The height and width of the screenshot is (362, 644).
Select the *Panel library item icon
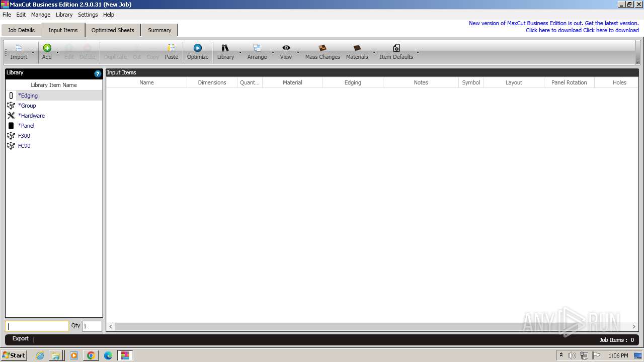click(11, 126)
